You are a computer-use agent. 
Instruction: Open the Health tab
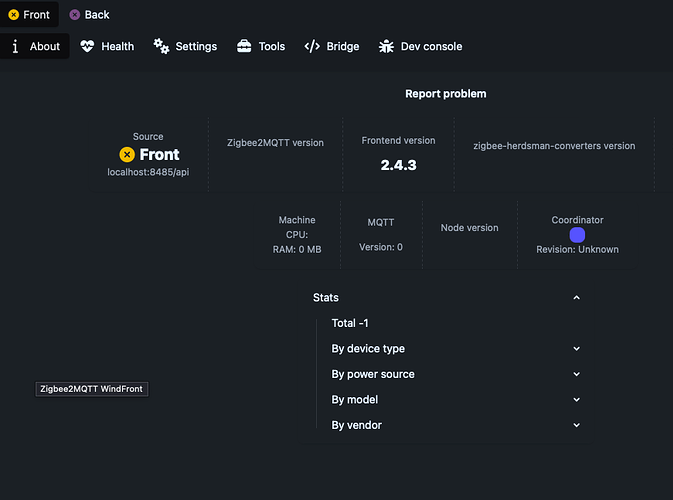click(107, 46)
